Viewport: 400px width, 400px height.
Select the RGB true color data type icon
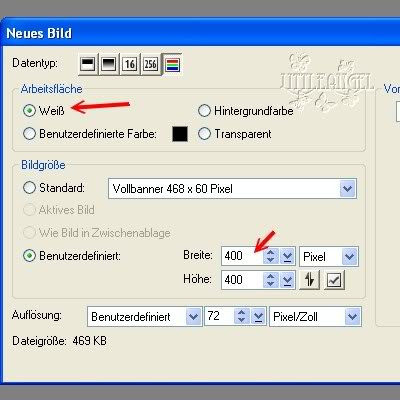click(x=172, y=64)
